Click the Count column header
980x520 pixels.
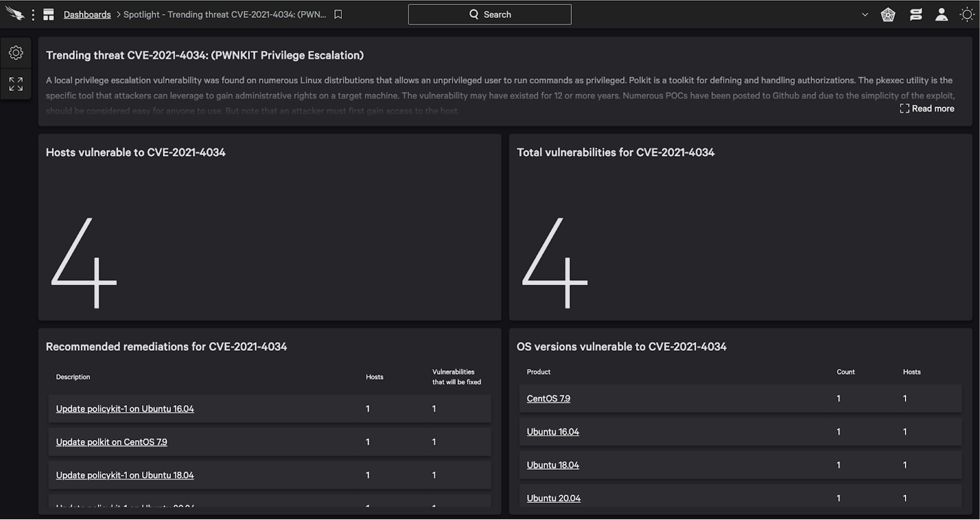pyautogui.click(x=845, y=372)
